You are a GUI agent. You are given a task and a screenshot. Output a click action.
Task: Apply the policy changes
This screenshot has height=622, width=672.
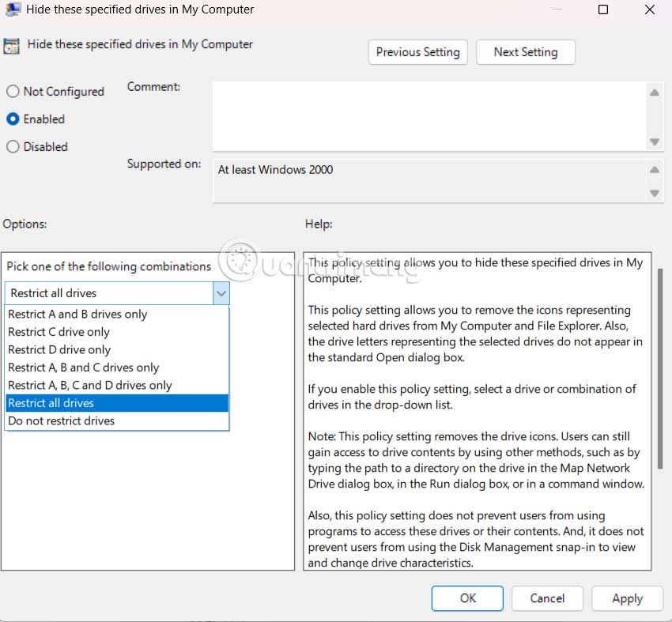(628, 598)
